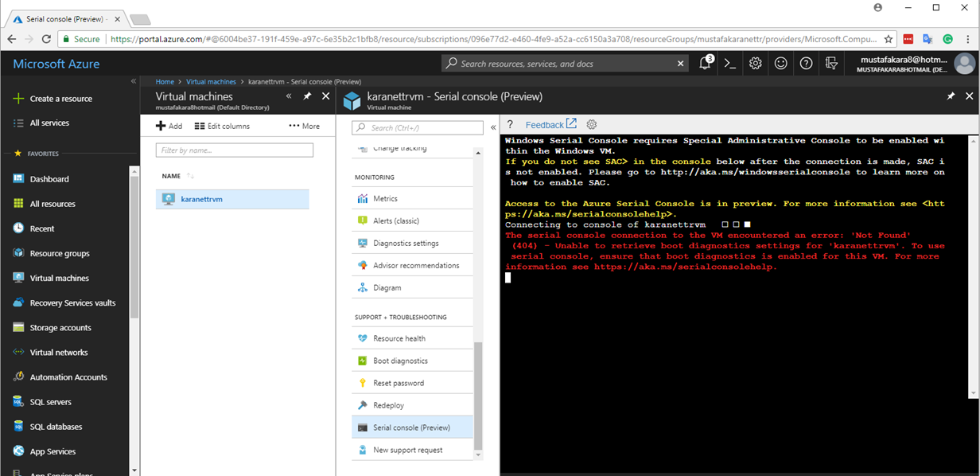Pin the Serial console blade
This screenshot has height=476, width=980.
951,96
